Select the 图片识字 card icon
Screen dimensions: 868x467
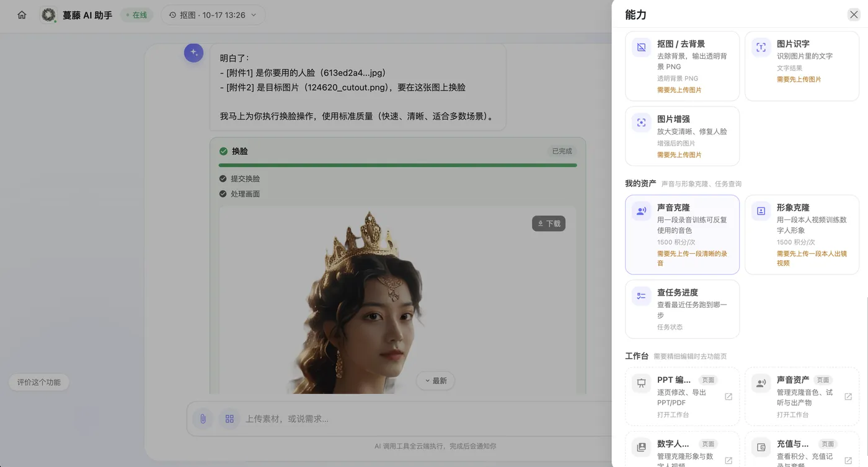click(x=761, y=47)
